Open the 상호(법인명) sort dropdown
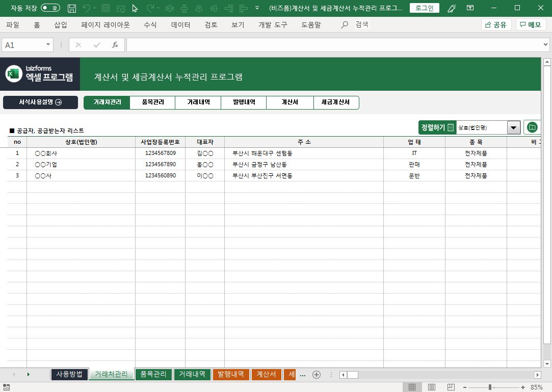Viewport: 552px width, 392px height. click(x=514, y=127)
